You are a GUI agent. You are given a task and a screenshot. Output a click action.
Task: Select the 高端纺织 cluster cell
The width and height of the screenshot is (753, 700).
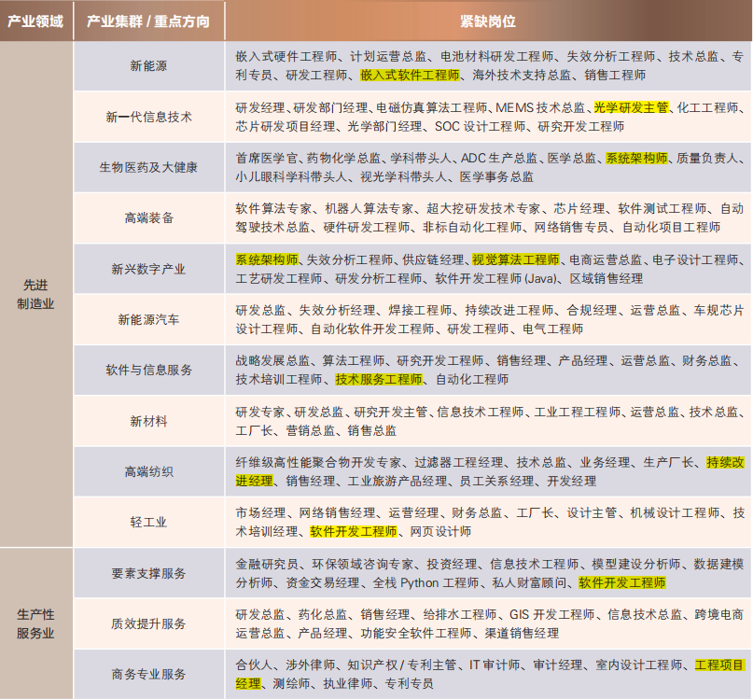[148, 471]
